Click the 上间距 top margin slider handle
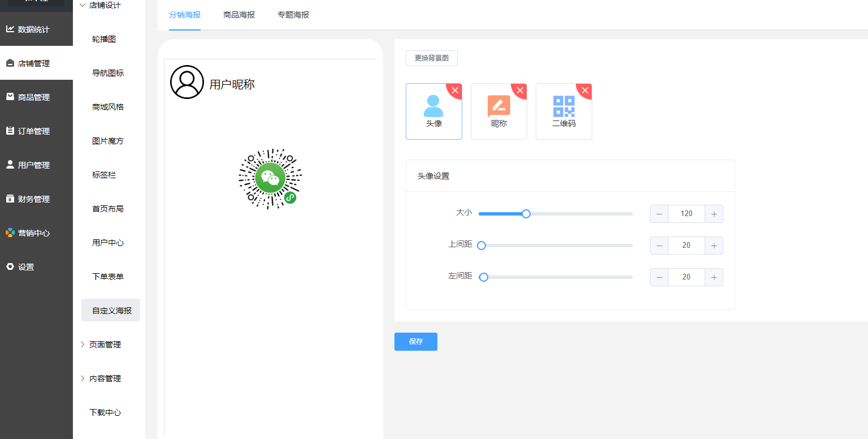This screenshot has height=439, width=868. pyautogui.click(x=481, y=246)
